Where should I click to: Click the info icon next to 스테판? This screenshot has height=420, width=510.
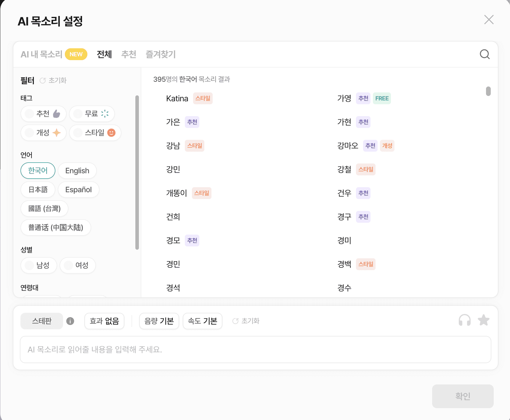pyautogui.click(x=70, y=321)
